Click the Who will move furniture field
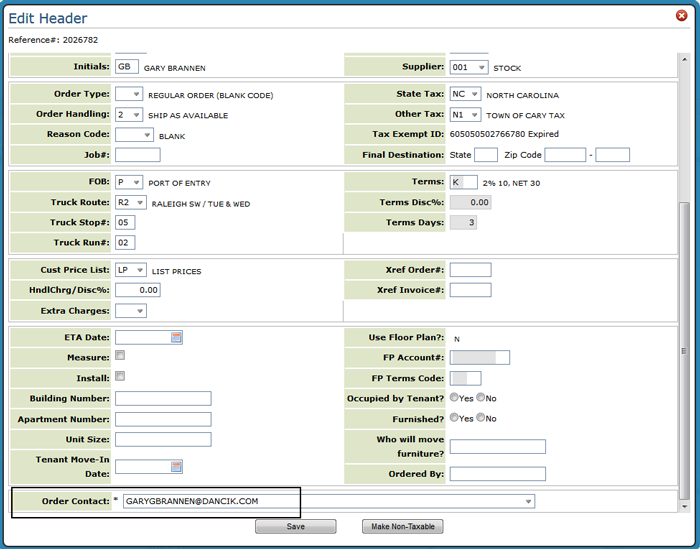This screenshot has height=549, width=700. click(498, 446)
